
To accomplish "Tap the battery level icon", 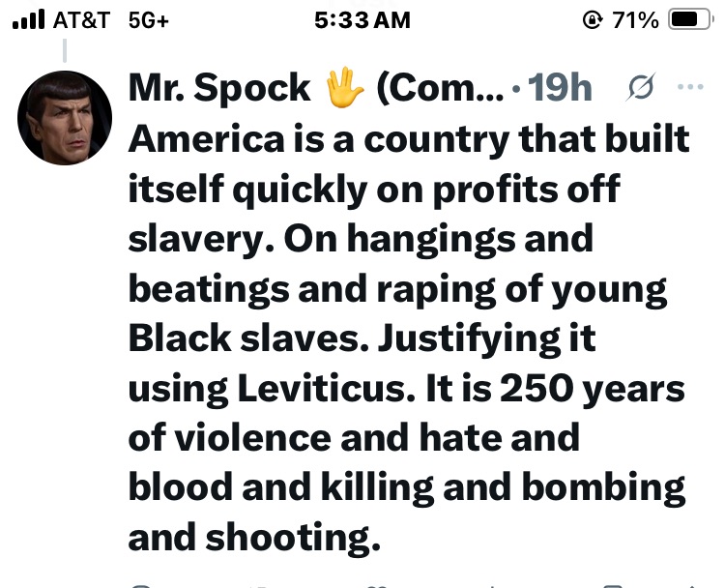I will [690, 20].
